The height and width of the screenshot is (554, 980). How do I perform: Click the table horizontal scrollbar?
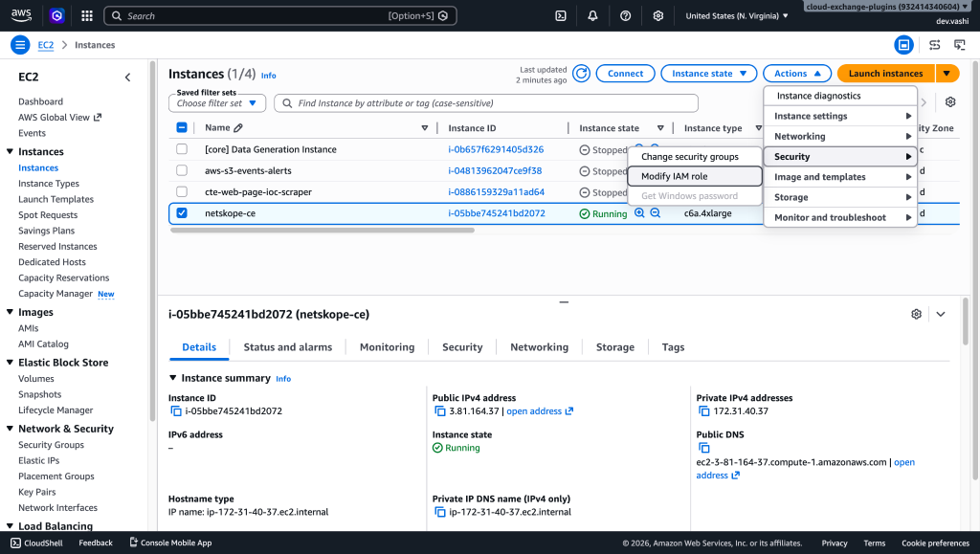[x=322, y=231]
